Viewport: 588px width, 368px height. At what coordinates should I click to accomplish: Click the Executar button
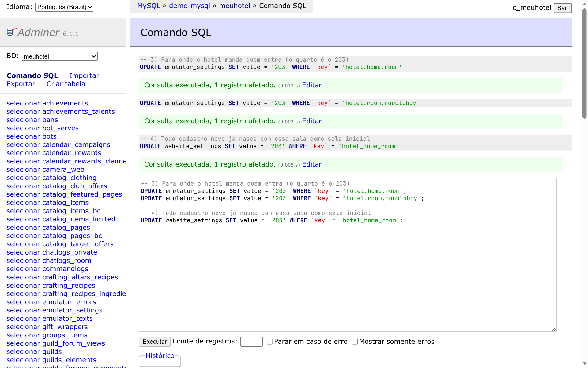pos(155,342)
